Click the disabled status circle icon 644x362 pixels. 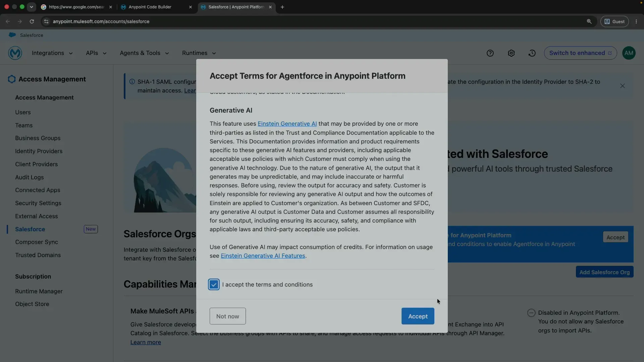[531, 313]
